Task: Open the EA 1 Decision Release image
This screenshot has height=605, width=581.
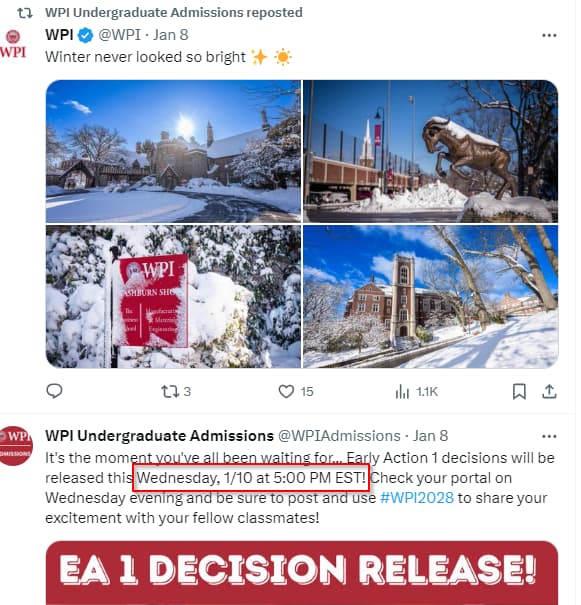Action: coord(302,573)
